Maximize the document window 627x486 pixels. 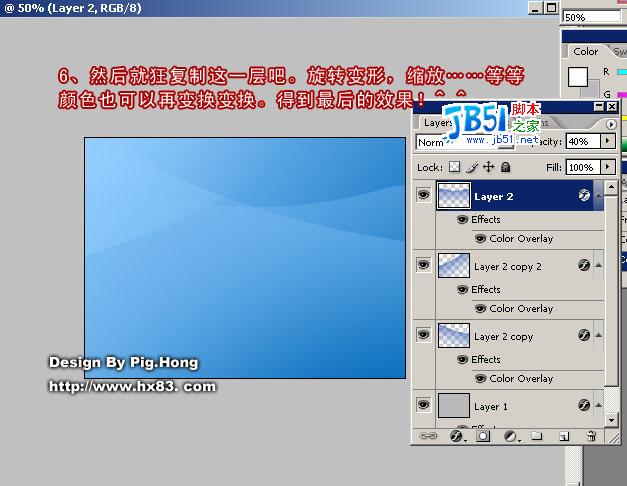551,8
